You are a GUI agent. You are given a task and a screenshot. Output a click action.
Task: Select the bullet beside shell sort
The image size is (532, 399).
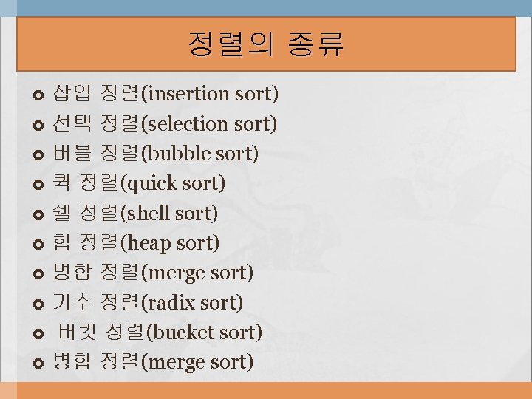pyautogui.click(x=40, y=216)
